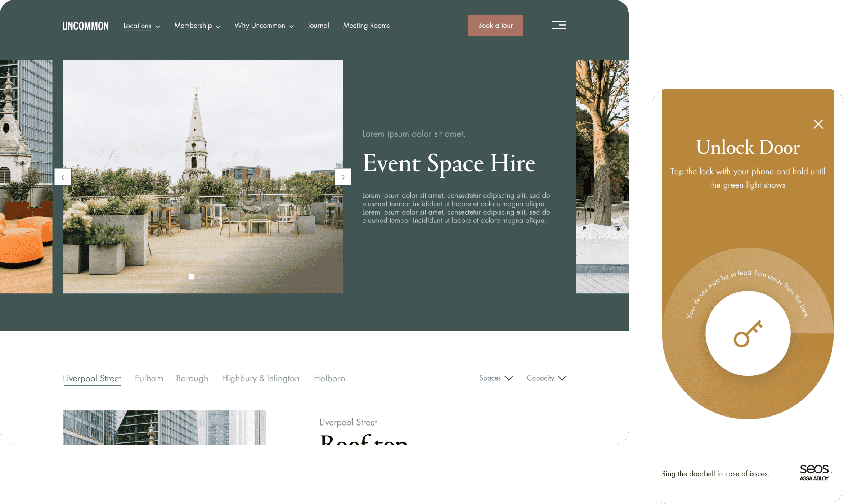Open the Meeting Rooms page
The image size is (844, 504).
coord(366,26)
